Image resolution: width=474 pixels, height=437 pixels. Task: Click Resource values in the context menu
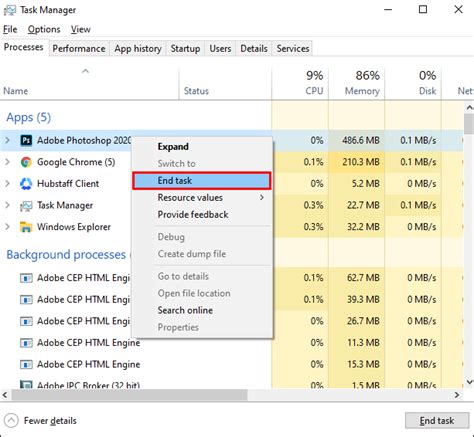[x=202, y=198]
